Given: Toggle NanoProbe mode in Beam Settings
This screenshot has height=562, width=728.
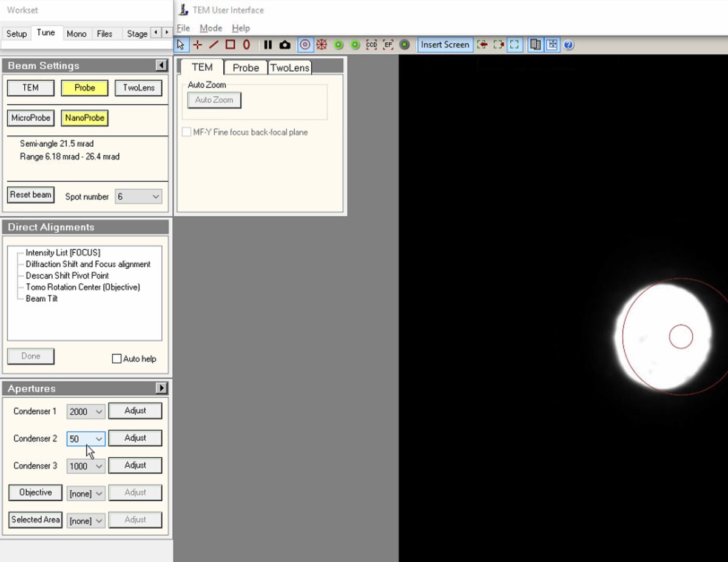Looking at the screenshot, I should [x=84, y=118].
